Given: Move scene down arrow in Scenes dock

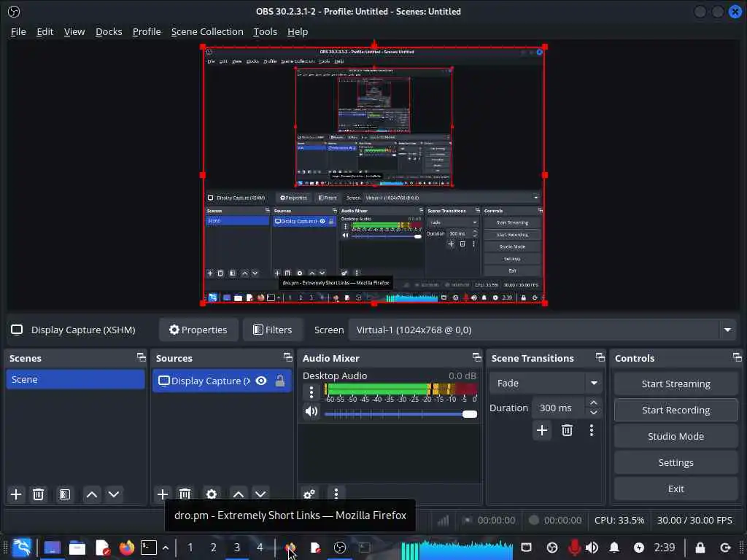Looking at the screenshot, I should pos(114,494).
